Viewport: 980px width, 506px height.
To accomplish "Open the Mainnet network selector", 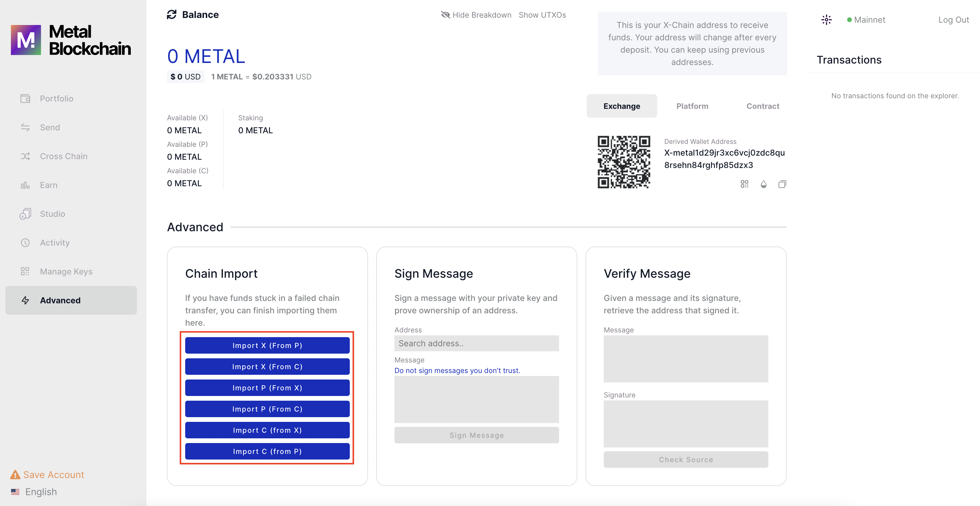I will click(866, 20).
